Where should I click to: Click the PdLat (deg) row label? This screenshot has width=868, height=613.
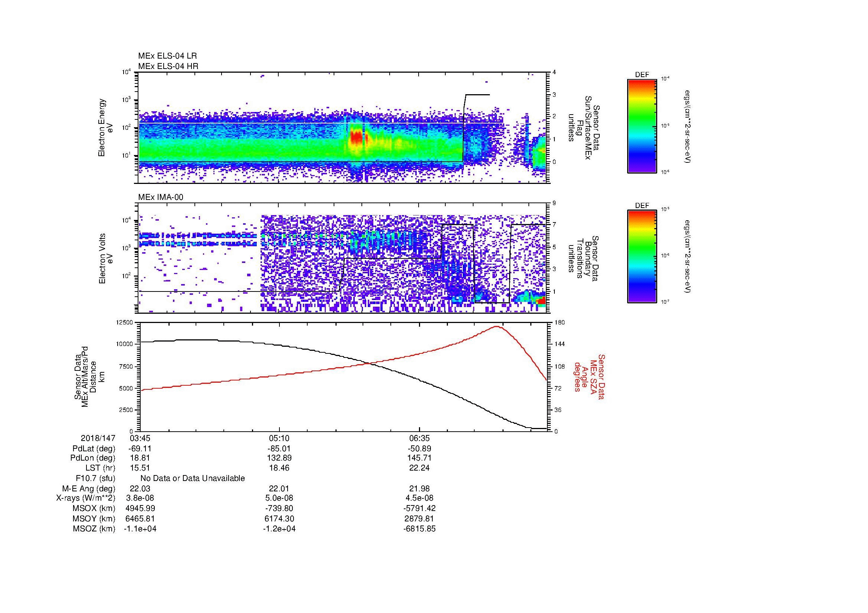94,449
